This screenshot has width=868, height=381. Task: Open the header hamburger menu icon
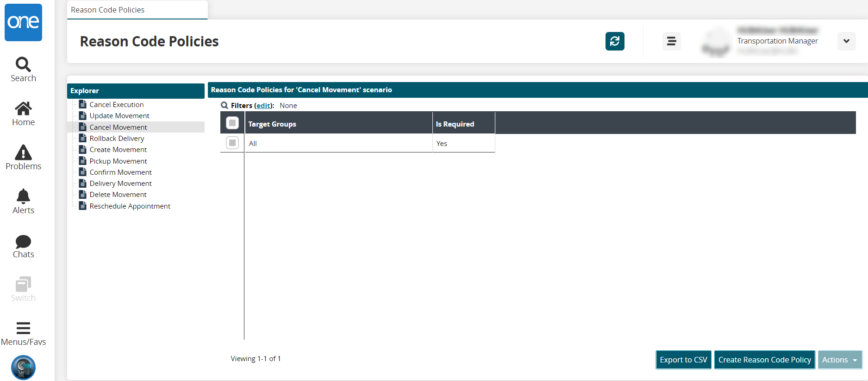pos(671,41)
